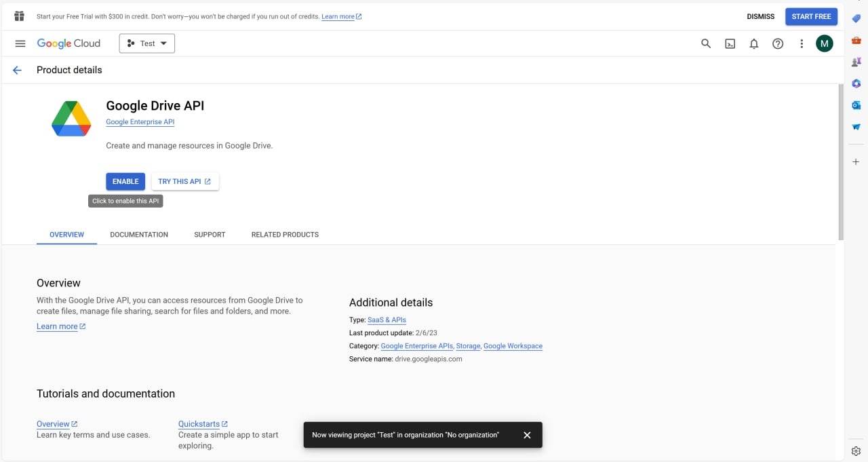
Task: Click the plus icon to add sidebar app
Action: point(856,162)
